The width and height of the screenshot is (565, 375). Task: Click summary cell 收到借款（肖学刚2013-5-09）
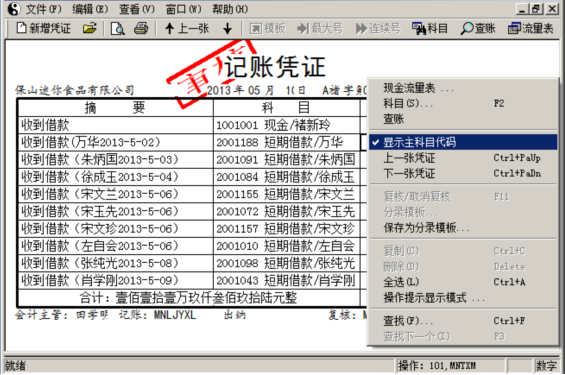[x=116, y=281]
